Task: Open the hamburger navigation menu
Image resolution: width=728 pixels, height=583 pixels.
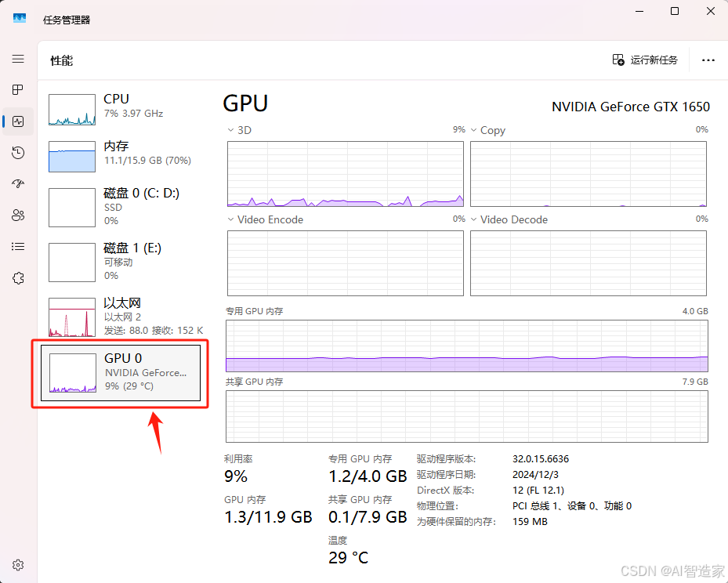Action: [18, 59]
